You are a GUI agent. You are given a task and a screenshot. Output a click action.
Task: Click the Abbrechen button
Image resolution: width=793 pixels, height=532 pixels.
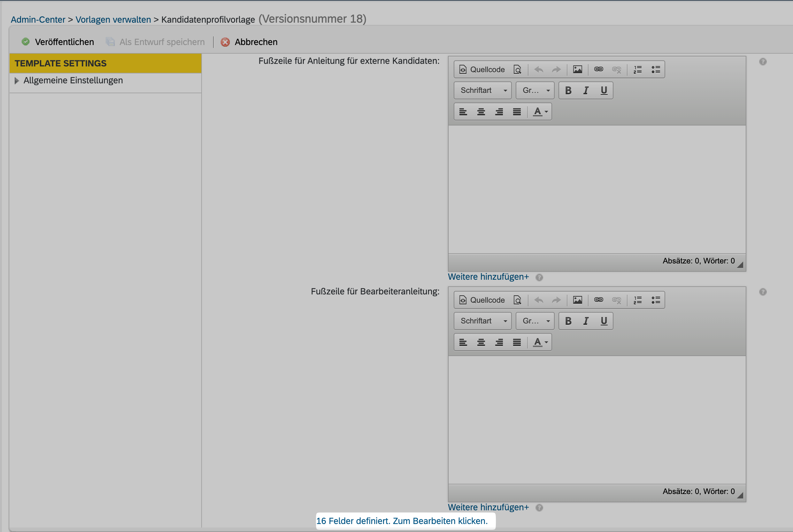[x=249, y=42]
